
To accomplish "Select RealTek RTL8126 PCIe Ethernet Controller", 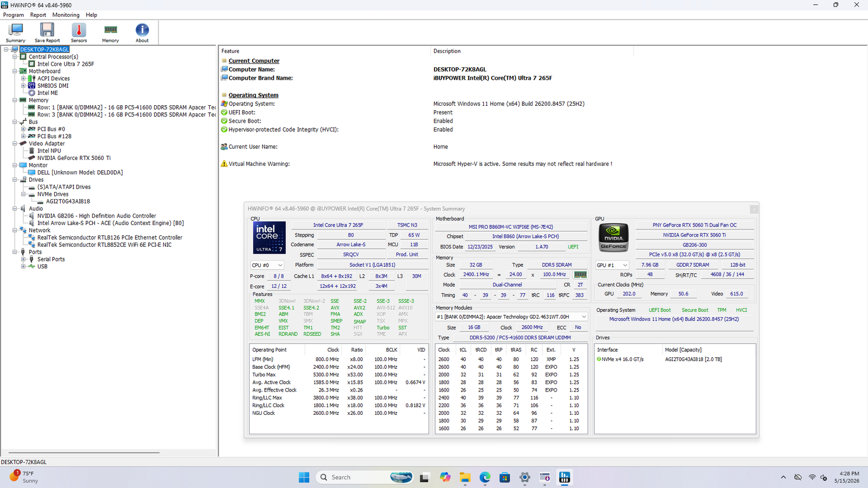I will point(110,237).
